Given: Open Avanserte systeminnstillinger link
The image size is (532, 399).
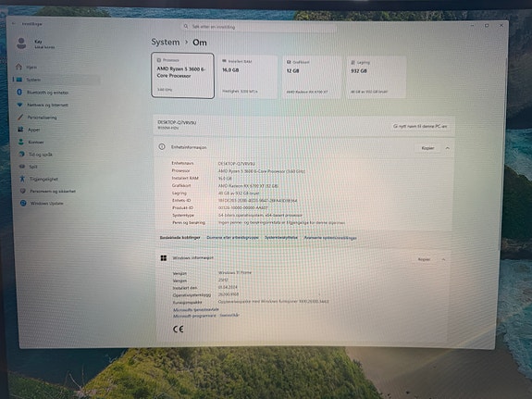Looking at the screenshot, I should 330,238.
